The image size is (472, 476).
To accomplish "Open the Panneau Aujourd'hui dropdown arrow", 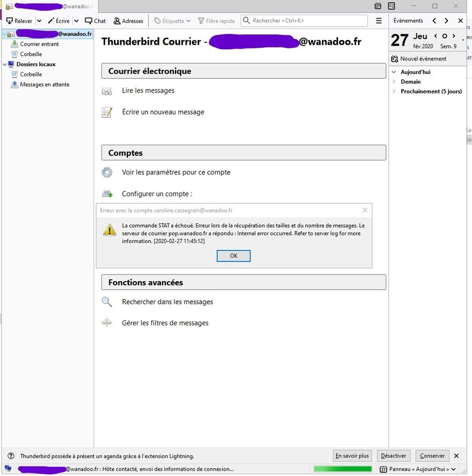I will pos(453,469).
